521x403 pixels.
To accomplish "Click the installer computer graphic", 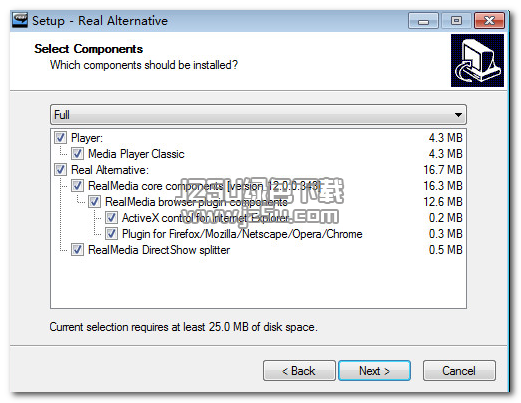I will click(x=477, y=60).
